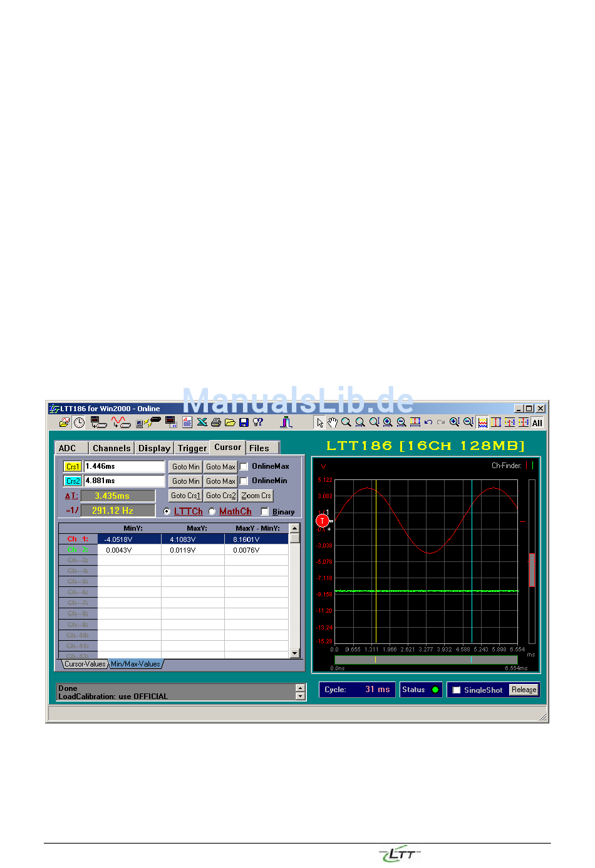Toggle the colored waveform display icon

[x=483, y=423]
